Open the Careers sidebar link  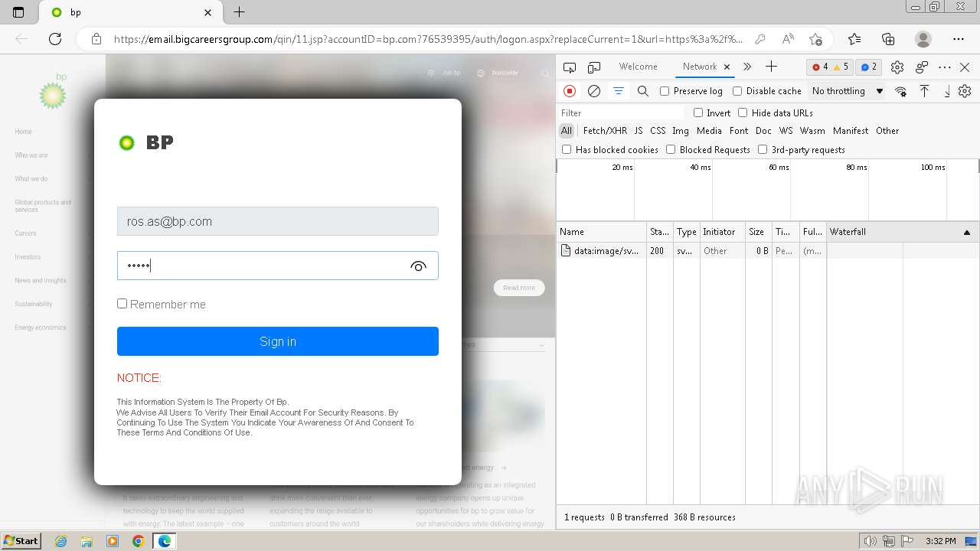tap(25, 233)
